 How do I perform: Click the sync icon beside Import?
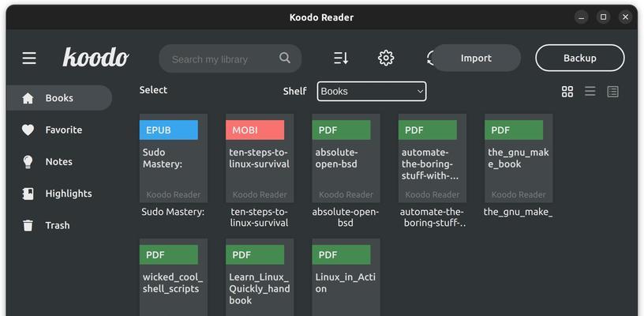coord(429,58)
